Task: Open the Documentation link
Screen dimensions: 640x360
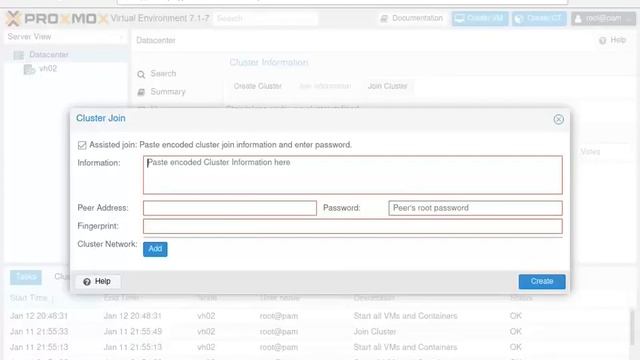Action: tap(412, 18)
